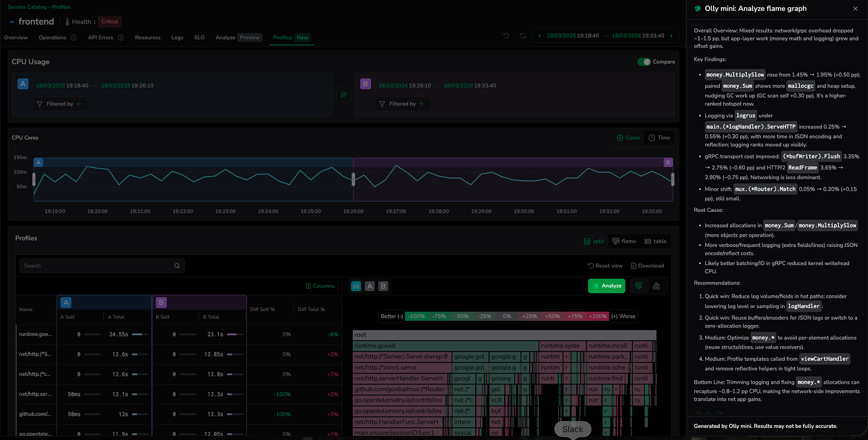Click Download in the Profiles section

[647, 266]
